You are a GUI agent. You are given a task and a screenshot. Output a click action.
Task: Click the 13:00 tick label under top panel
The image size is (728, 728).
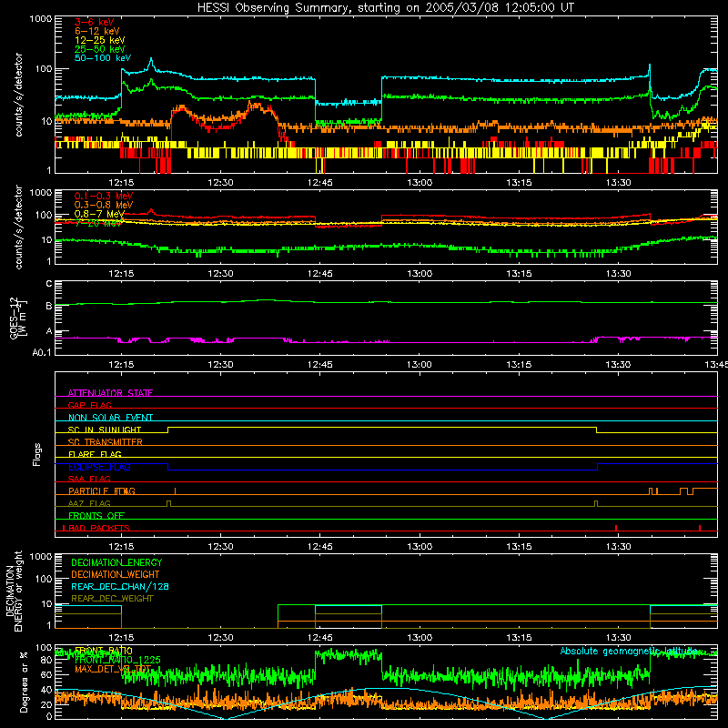[x=420, y=183]
